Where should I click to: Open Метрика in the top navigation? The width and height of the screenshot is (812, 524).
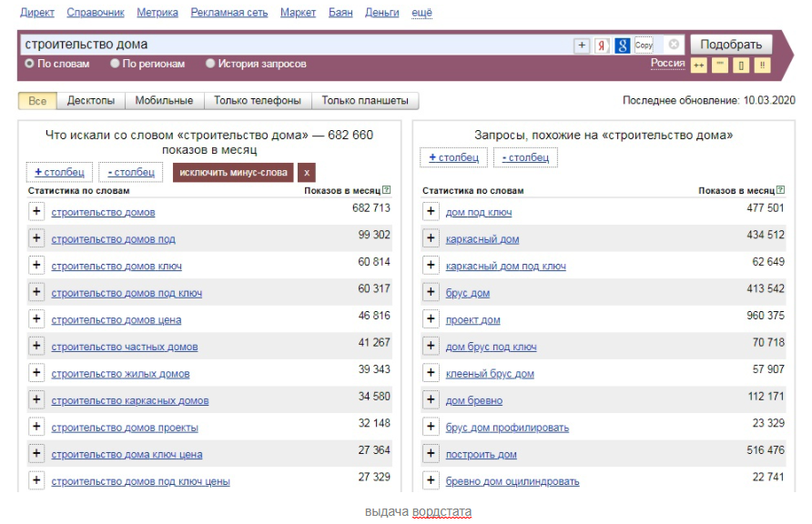tap(157, 13)
